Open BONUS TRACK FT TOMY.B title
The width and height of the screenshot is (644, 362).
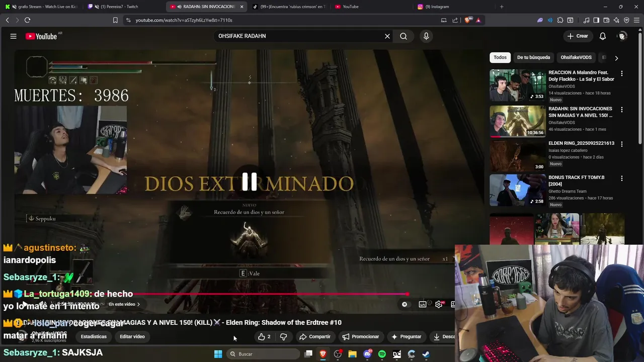[577, 180]
